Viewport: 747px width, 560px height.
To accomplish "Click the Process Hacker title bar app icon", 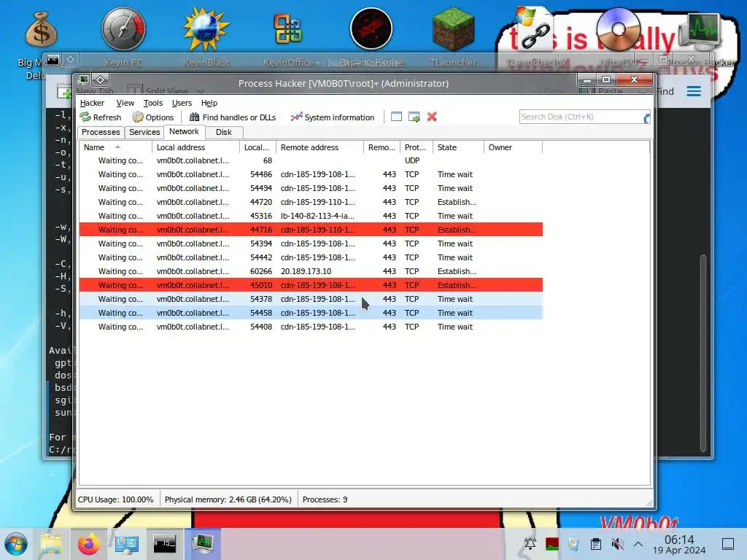I will pos(83,79).
